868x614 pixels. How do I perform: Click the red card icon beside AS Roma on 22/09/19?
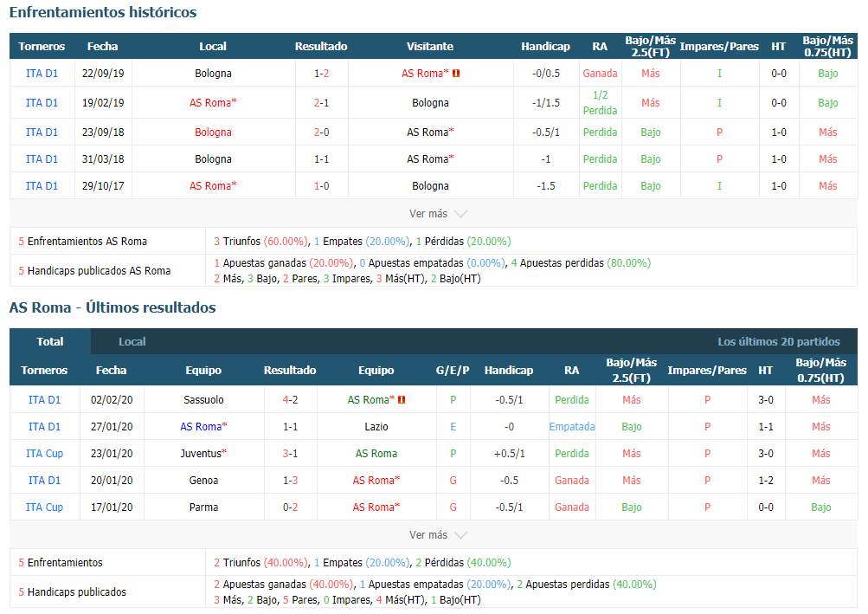[456, 73]
